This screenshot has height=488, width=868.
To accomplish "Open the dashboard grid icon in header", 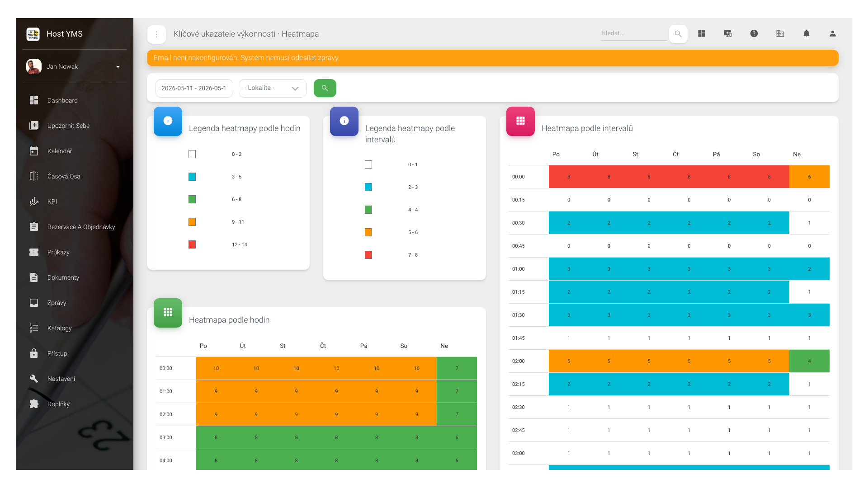I will (x=701, y=33).
